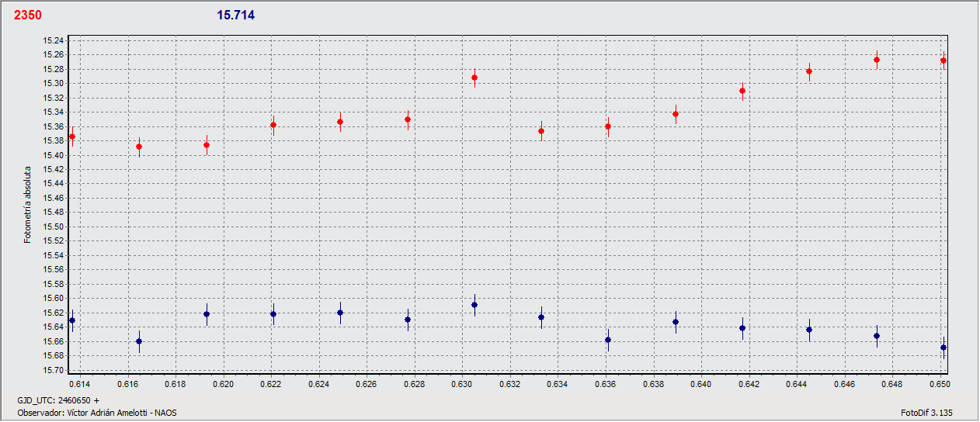
Task: Click the red data point near time 0.6249
Action: 340,122
